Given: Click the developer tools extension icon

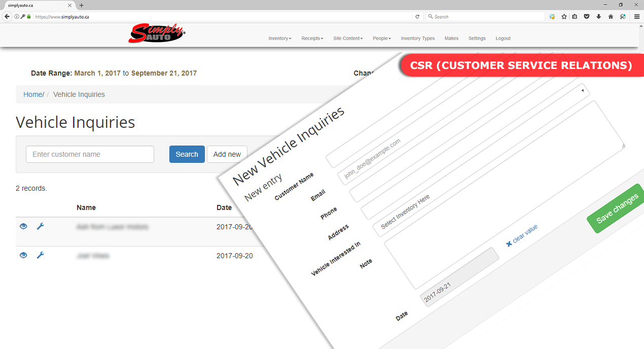Looking at the screenshot, I should (x=623, y=16).
